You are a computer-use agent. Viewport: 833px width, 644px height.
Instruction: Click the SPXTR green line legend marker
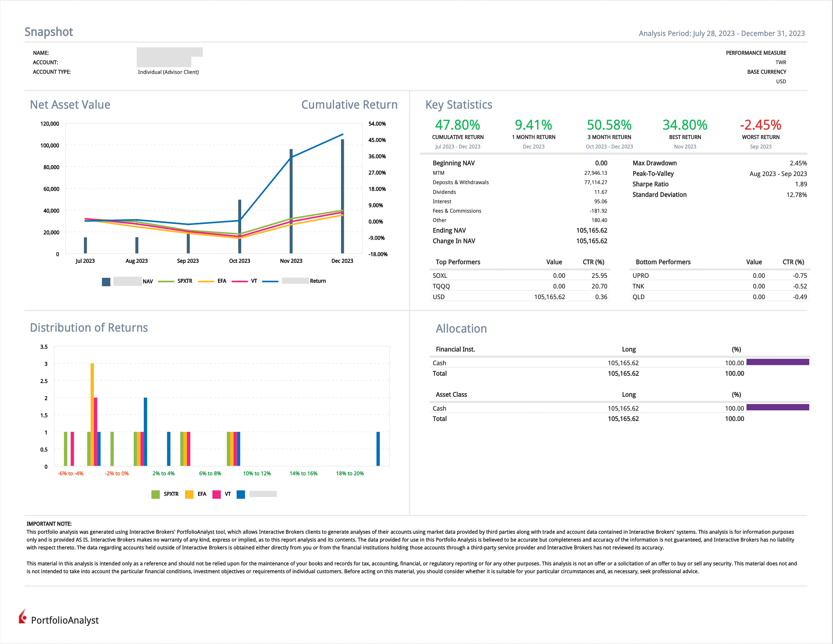tap(166, 281)
